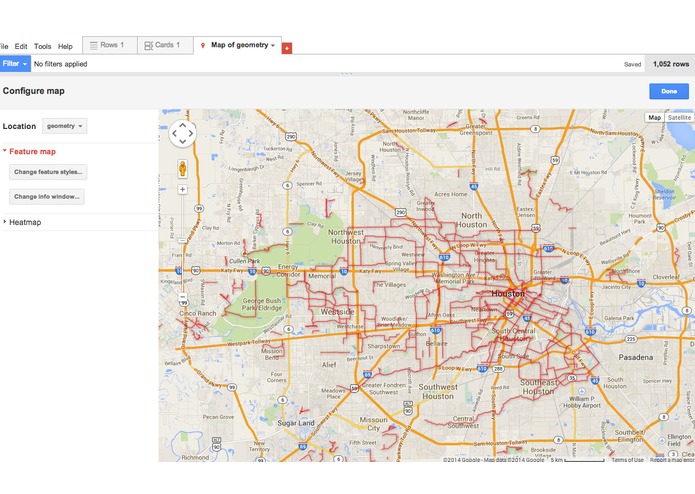Click the Pasadena label on the map
Screen dimensions: 695x494
[x=636, y=357]
